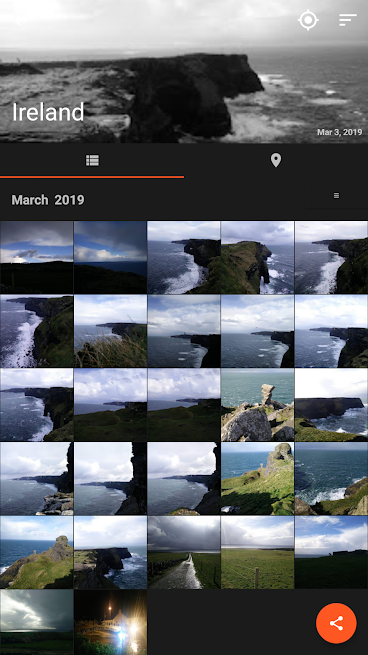Open first dark silhouette sky thumbnail
This screenshot has width=368, height=655.
tap(36, 257)
